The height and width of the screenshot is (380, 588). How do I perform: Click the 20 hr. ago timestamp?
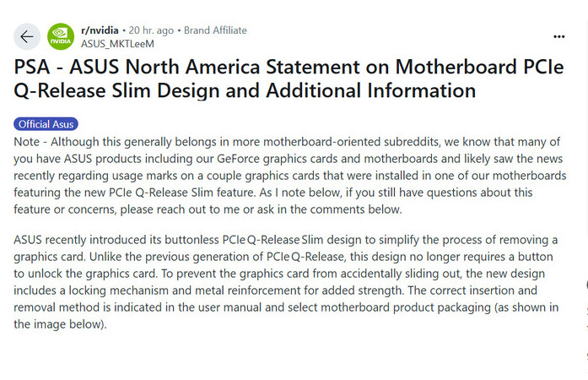[x=151, y=30]
